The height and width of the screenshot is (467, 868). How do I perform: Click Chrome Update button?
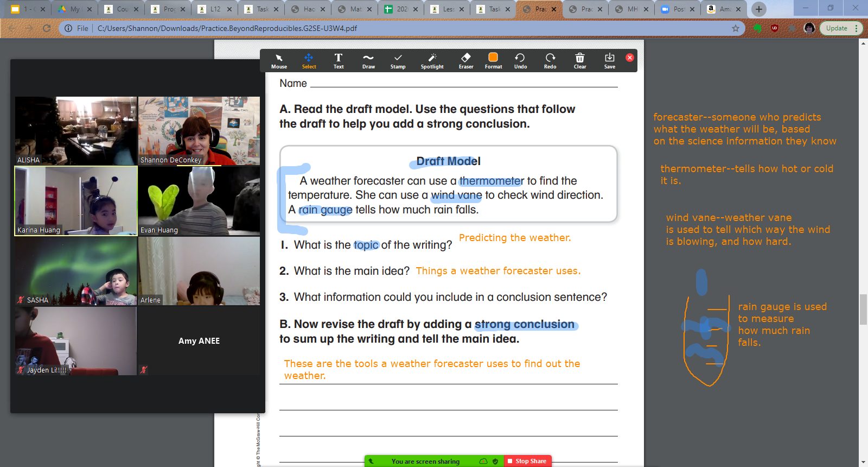837,28
